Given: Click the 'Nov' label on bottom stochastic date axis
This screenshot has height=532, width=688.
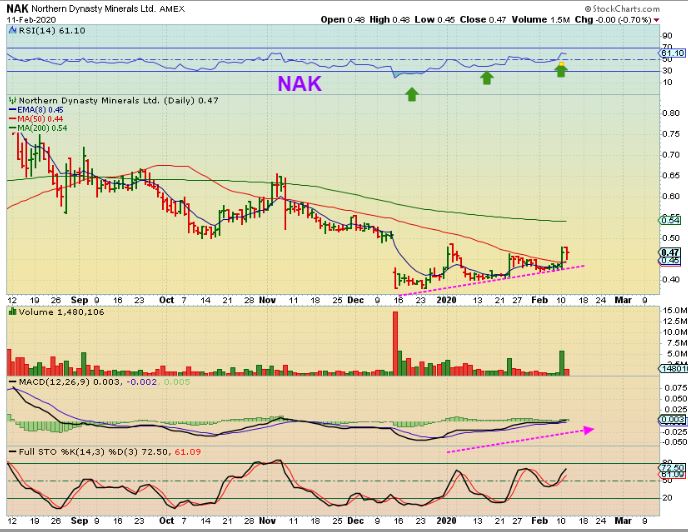Looking at the screenshot, I should click(267, 521).
